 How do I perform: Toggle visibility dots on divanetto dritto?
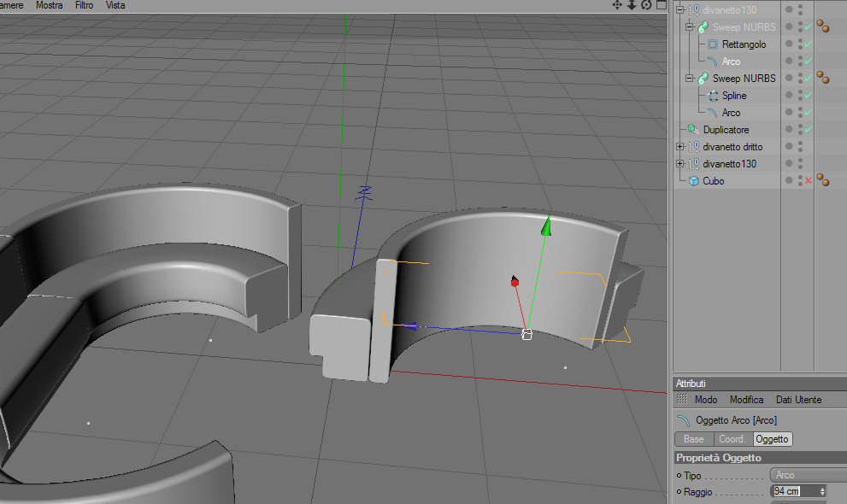(801, 146)
